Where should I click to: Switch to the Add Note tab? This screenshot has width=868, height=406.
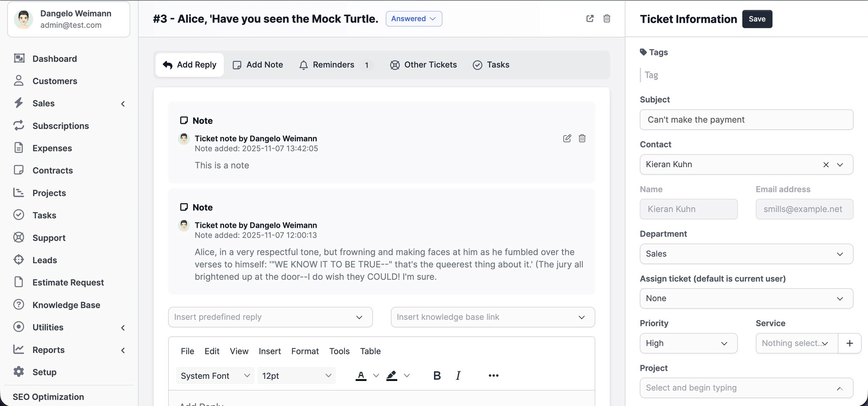(258, 65)
